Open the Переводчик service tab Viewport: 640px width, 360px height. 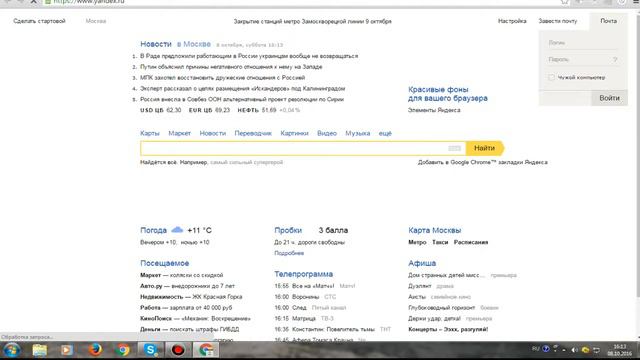(x=253, y=133)
